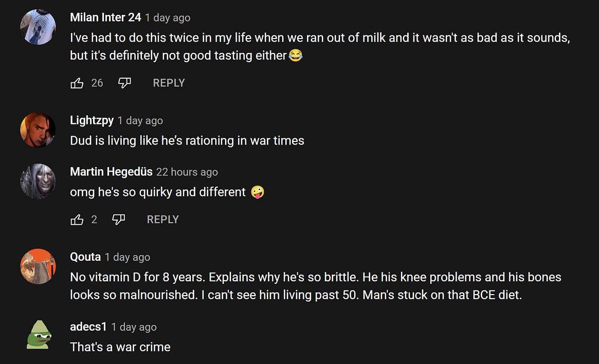Open the adecs1 username link
The image size is (599, 364).
pos(88,327)
